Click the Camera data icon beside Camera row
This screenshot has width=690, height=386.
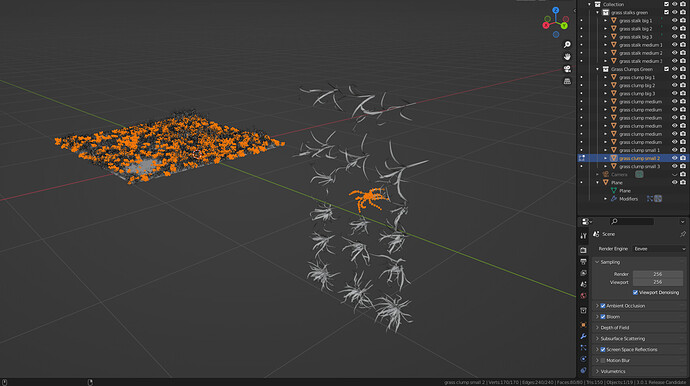click(639, 174)
